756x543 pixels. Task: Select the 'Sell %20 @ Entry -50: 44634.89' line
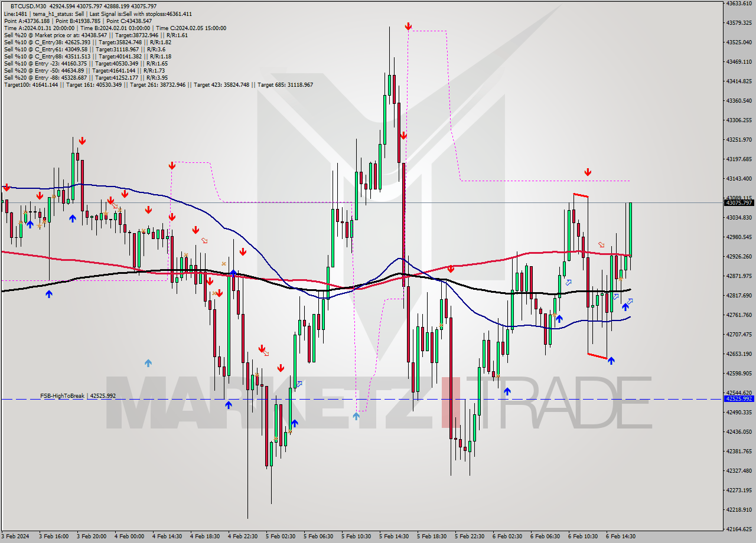pyautogui.click(x=84, y=70)
